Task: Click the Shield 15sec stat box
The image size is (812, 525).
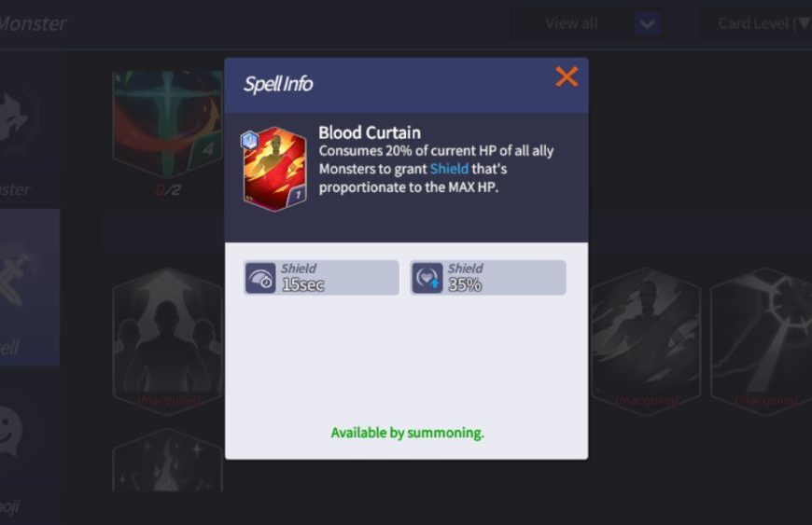Action: pos(321,278)
